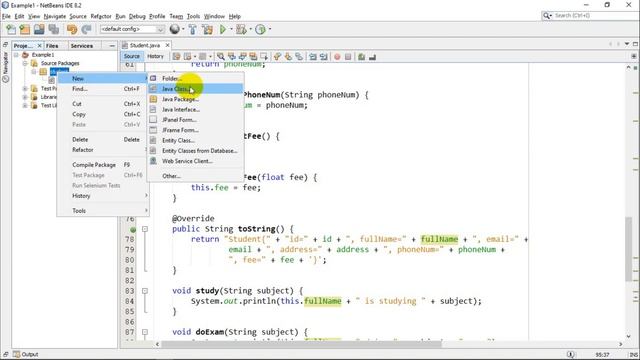Click the Profile Project clock icon

[260, 29]
